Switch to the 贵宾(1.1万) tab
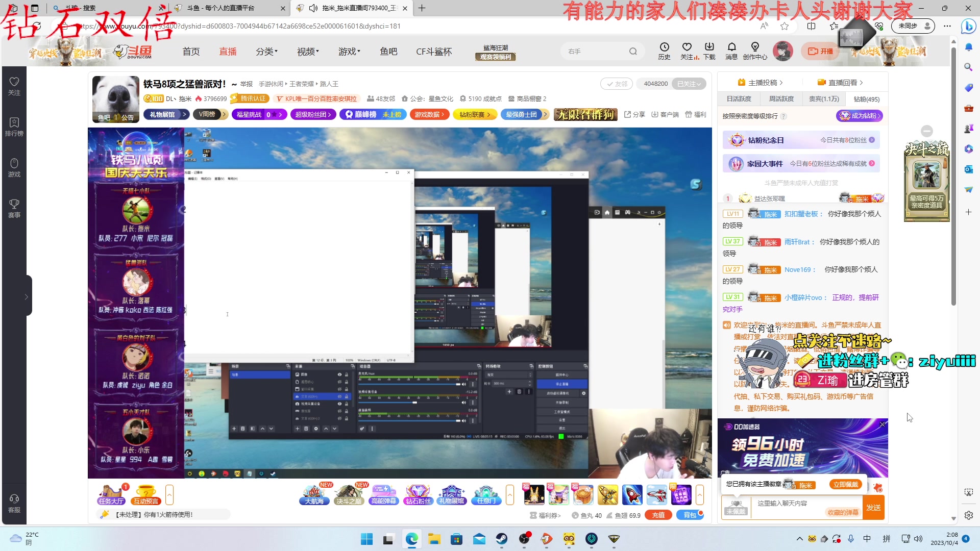 coord(824,99)
